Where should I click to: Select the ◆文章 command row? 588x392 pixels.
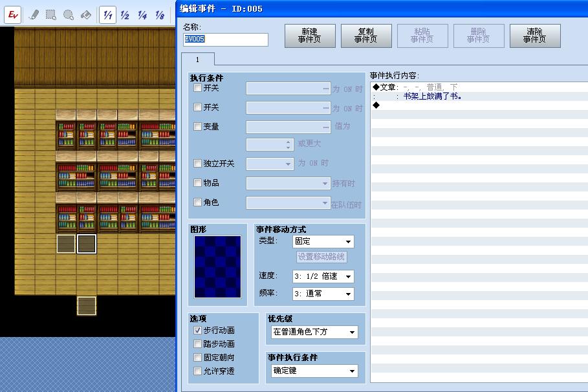tap(480, 87)
